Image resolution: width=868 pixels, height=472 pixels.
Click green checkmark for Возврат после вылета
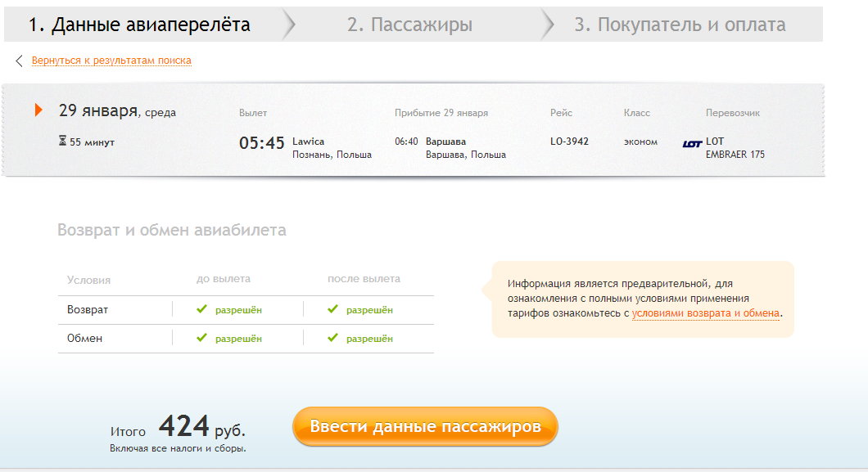click(332, 309)
